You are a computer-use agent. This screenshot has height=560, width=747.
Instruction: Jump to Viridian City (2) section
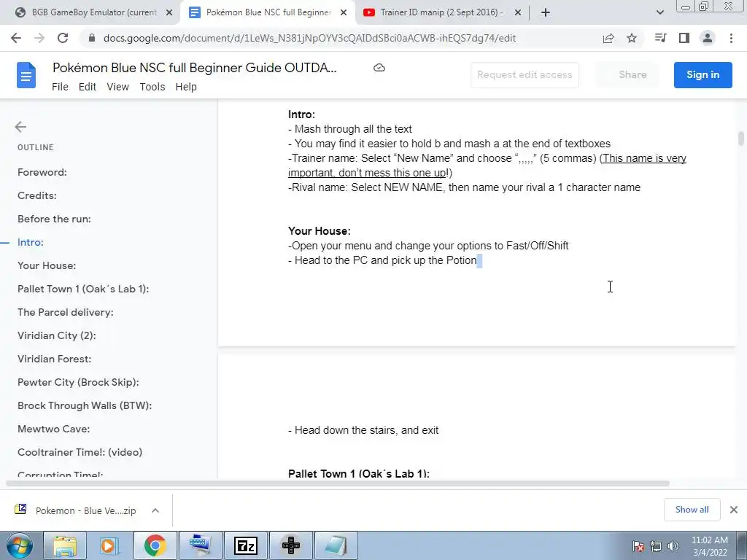(57, 335)
